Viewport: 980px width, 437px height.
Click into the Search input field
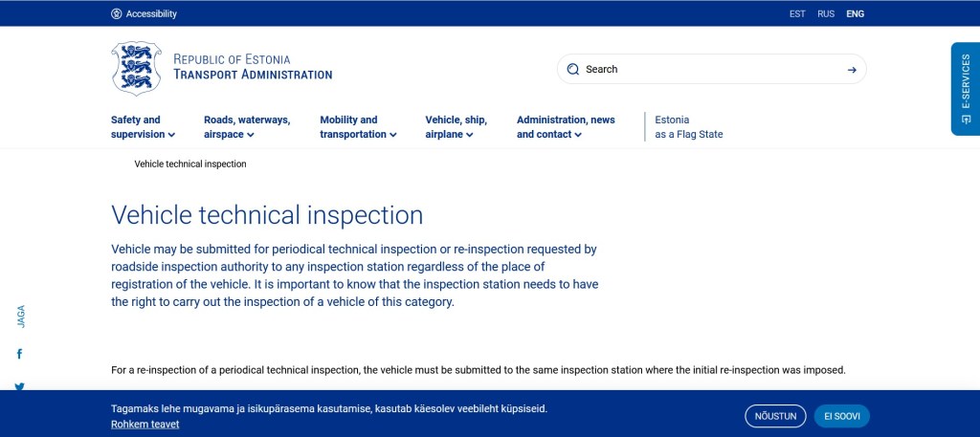[708, 69]
